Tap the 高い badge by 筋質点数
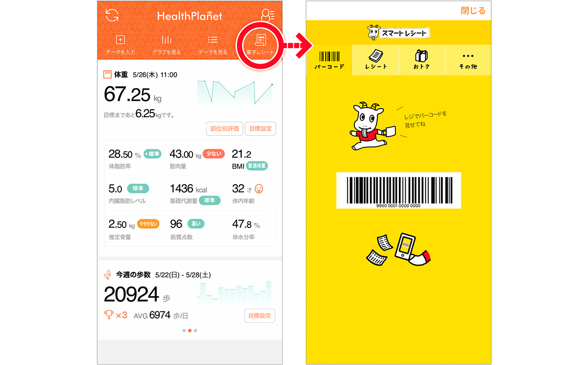This screenshot has height=365, width=588. click(196, 224)
